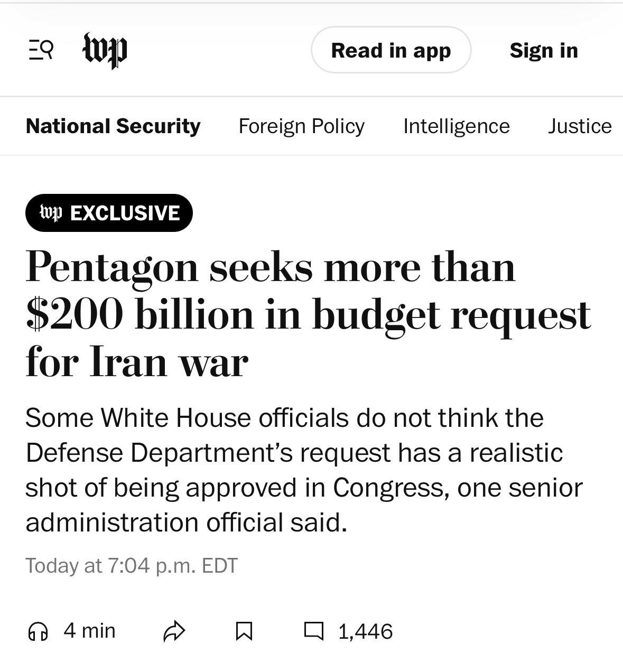Click the Sign in link
Viewport: 623px width, 672px height.
[x=544, y=50]
